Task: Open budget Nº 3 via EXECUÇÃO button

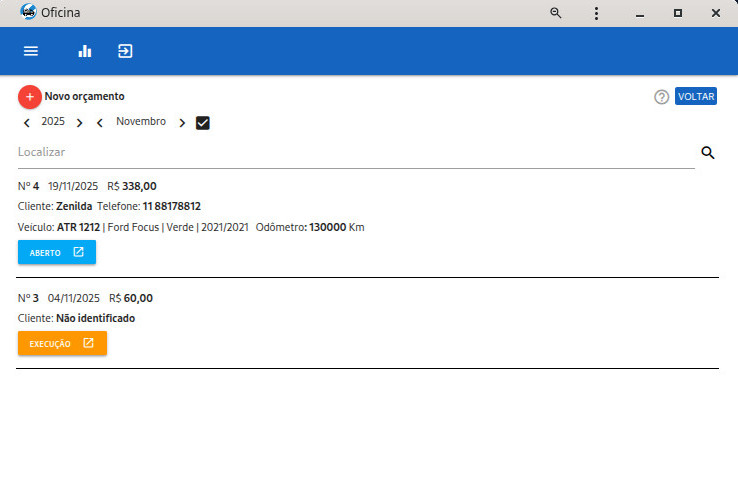Action: 62,343
